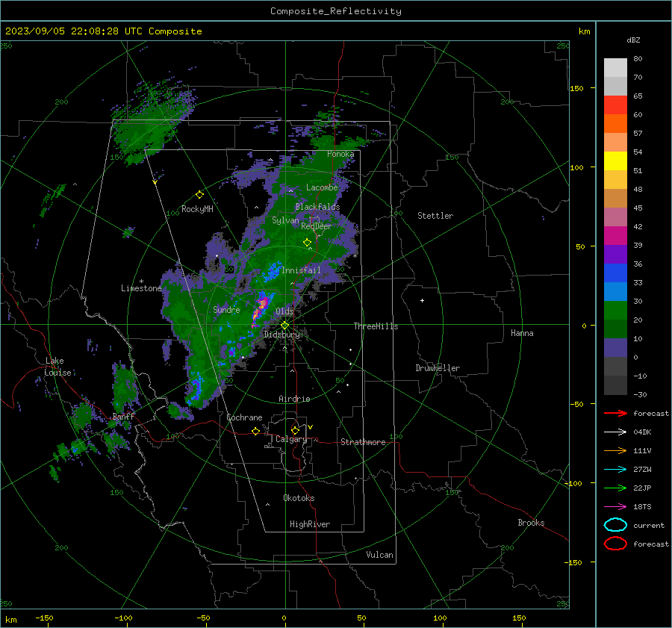Select the ThreeHills label

[x=376, y=326]
